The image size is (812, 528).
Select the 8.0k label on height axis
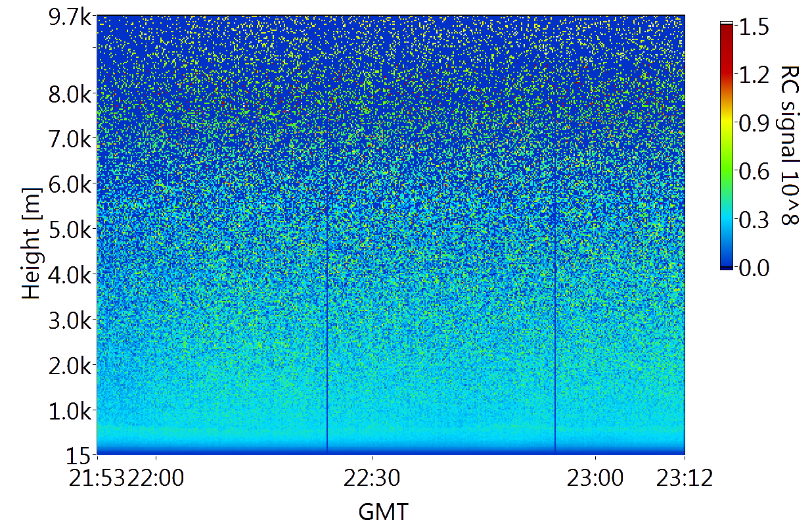pyautogui.click(x=70, y=93)
